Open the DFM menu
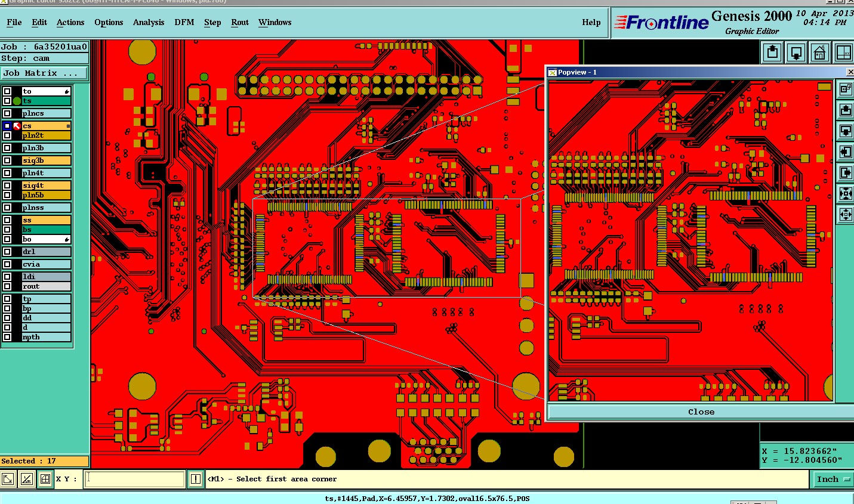The width and height of the screenshot is (854, 504). [x=184, y=23]
